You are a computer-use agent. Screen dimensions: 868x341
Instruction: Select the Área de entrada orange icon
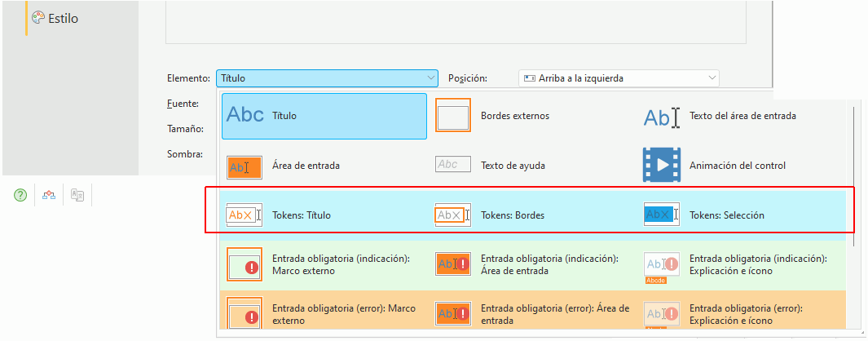click(x=245, y=167)
